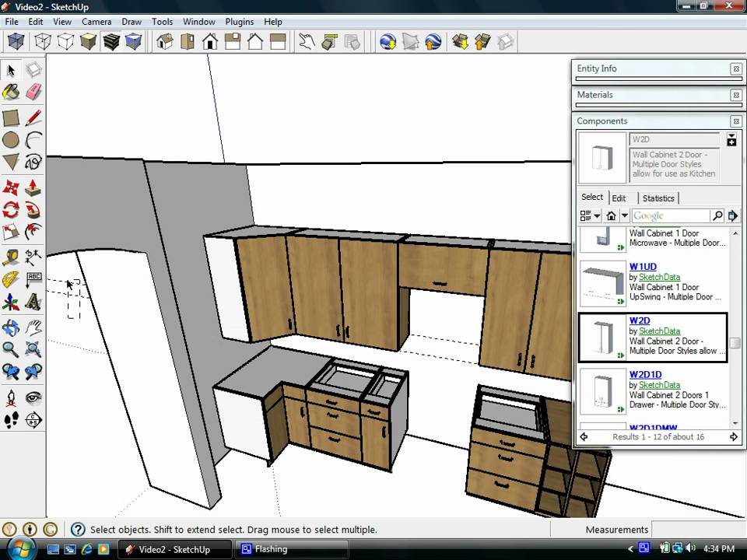Select the Paint Bucket tool

[x=11, y=93]
